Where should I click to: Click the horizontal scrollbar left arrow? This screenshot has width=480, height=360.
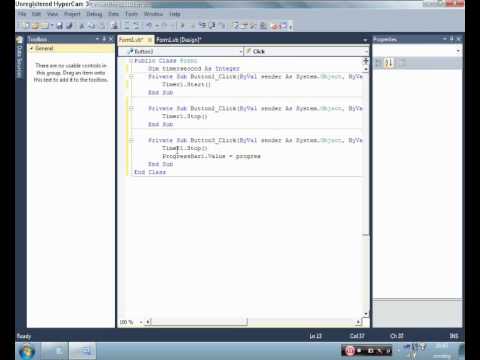(x=148, y=322)
